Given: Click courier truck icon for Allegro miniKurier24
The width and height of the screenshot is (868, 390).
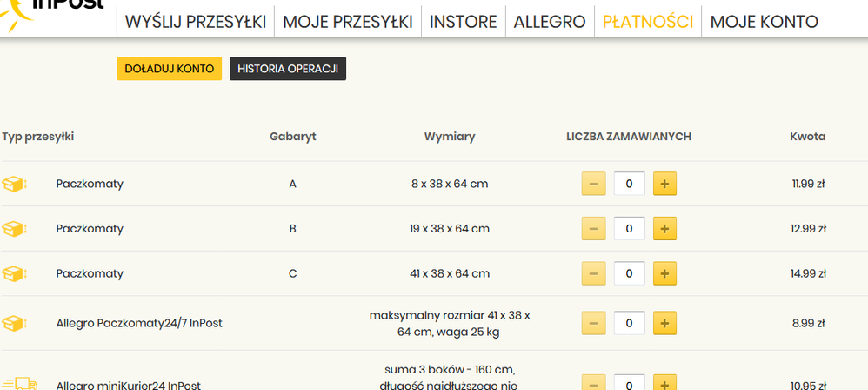Looking at the screenshot, I should pos(19,383).
